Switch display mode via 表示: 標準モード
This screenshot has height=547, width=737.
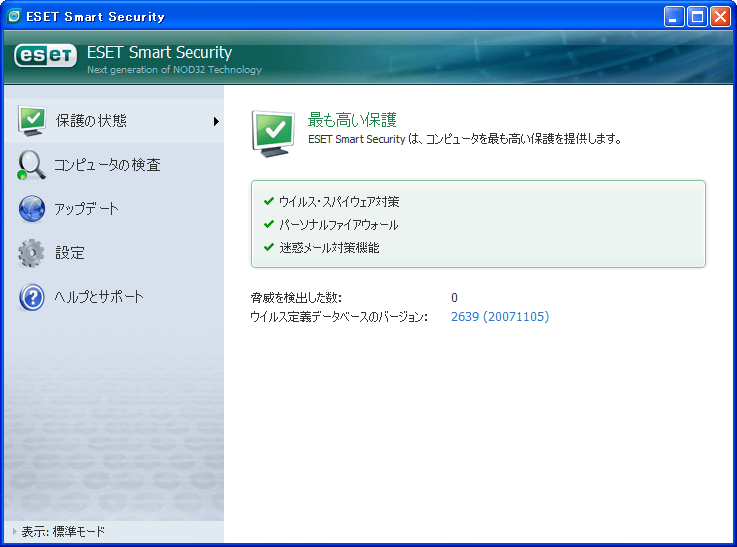tap(63, 531)
